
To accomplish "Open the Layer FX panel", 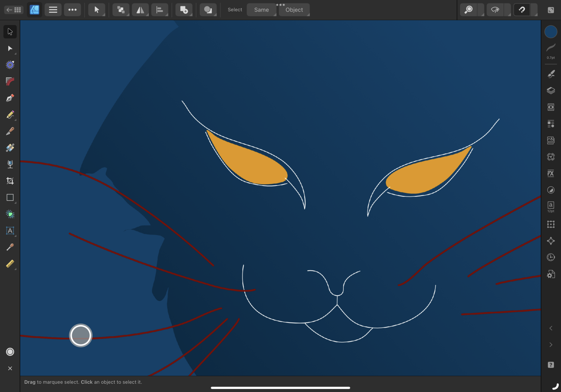I will point(551,173).
